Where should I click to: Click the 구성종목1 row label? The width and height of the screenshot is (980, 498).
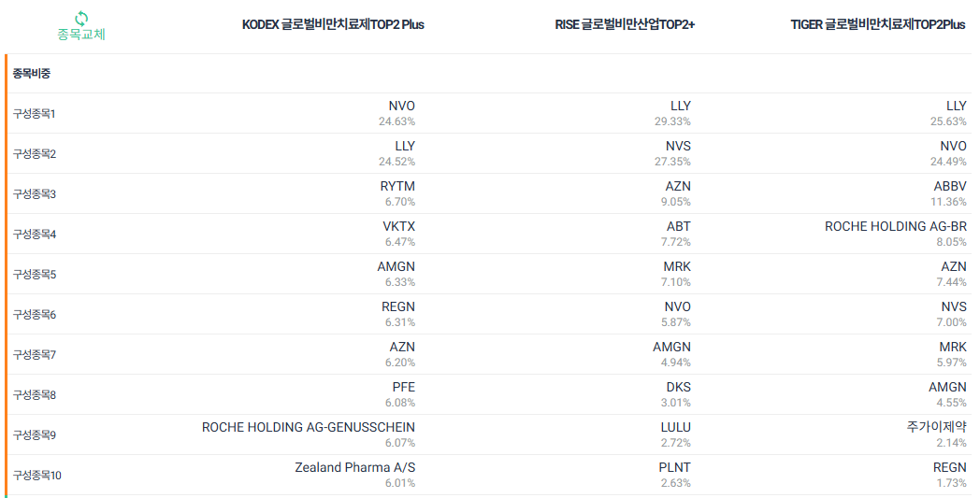[35, 114]
